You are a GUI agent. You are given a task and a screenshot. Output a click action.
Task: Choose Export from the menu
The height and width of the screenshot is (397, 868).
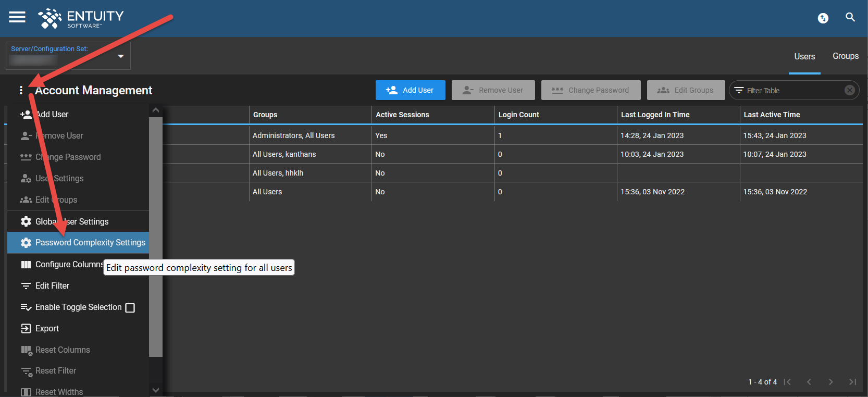click(78, 328)
